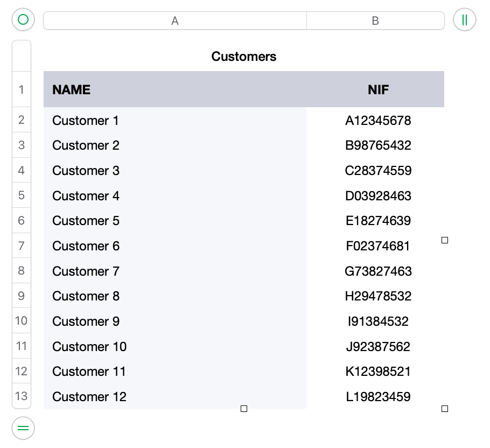Select the Customer 6 cell
Image resolution: width=490 pixels, height=448 pixels.
(x=175, y=246)
